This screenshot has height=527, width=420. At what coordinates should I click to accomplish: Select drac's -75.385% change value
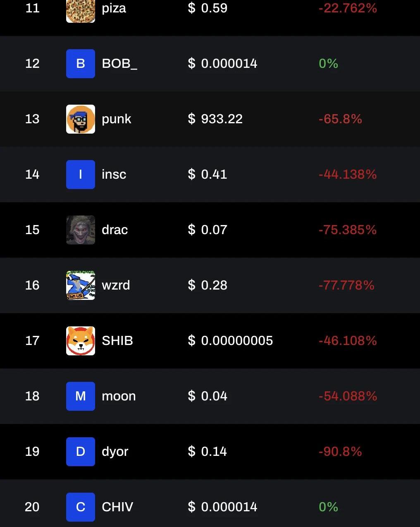[x=348, y=230]
